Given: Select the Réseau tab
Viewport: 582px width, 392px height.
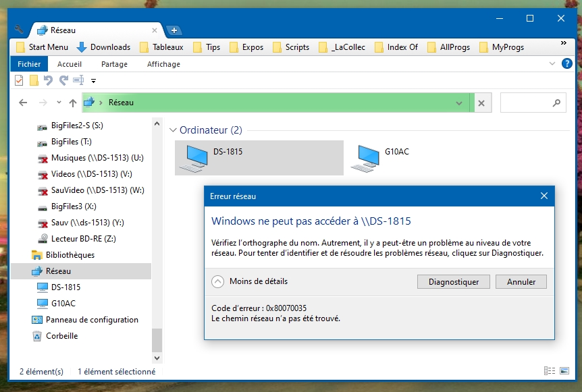Looking at the screenshot, I should 97,30.
